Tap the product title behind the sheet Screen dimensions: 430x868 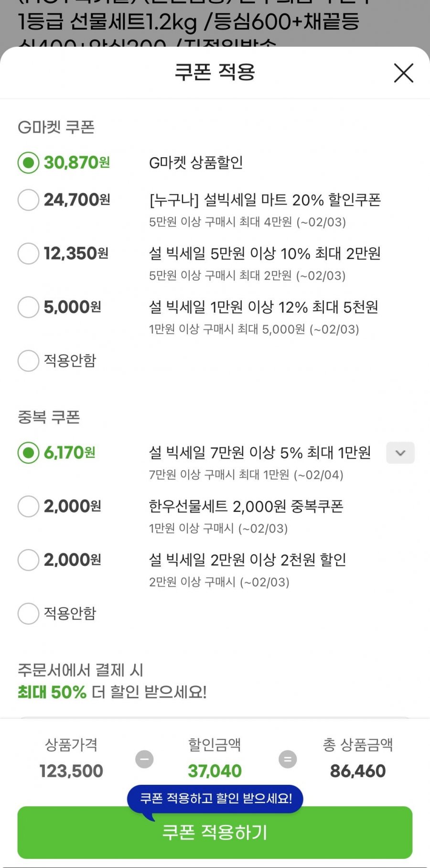(188, 22)
